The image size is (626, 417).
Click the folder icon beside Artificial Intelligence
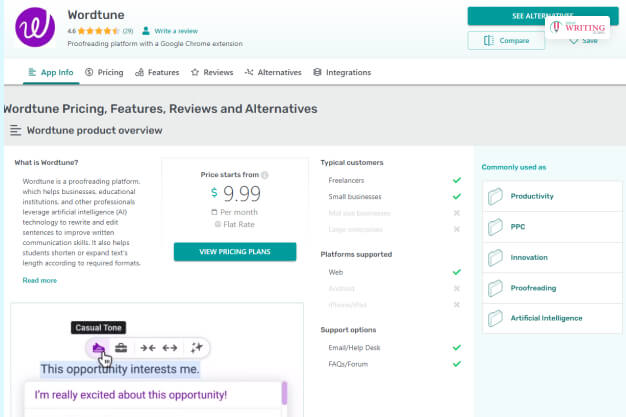click(495, 318)
